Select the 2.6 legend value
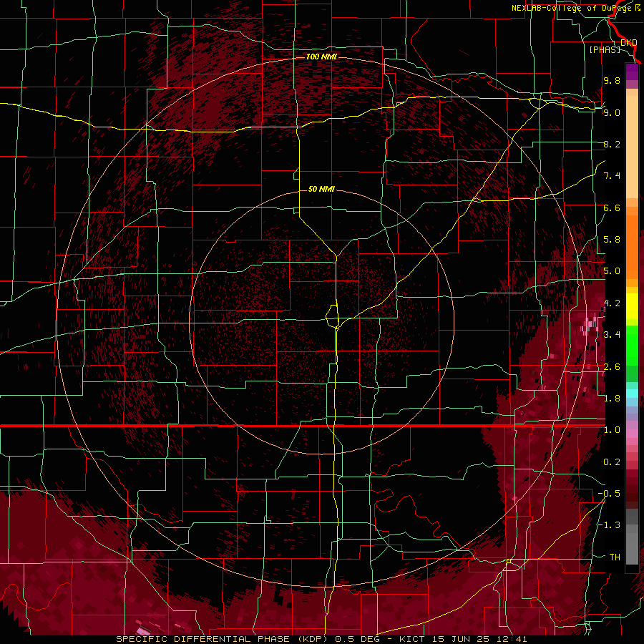Viewport: 644px width, 644px height. (x=612, y=367)
